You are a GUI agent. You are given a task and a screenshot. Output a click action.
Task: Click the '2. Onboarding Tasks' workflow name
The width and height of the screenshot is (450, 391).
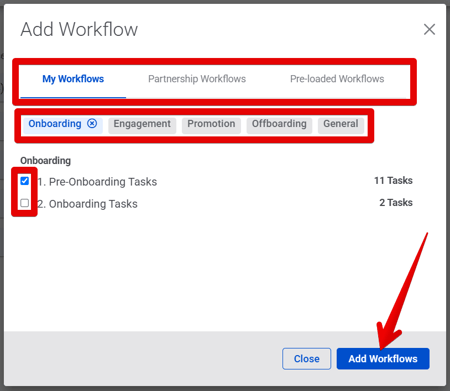click(87, 204)
